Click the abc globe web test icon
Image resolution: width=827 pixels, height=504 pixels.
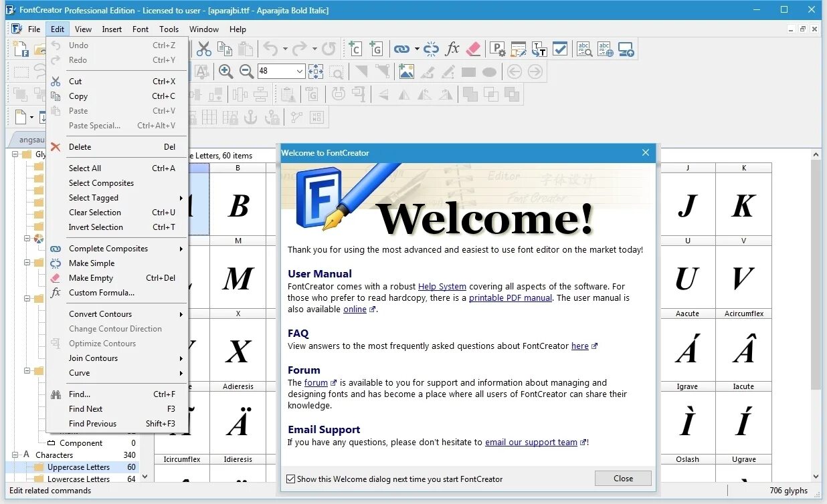pos(606,49)
